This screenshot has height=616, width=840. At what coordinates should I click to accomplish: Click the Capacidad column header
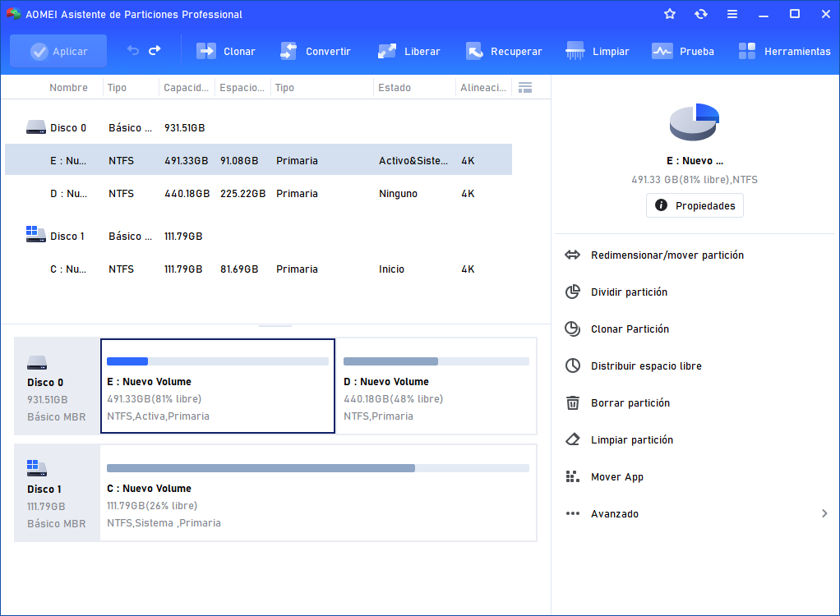click(x=186, y=88)
